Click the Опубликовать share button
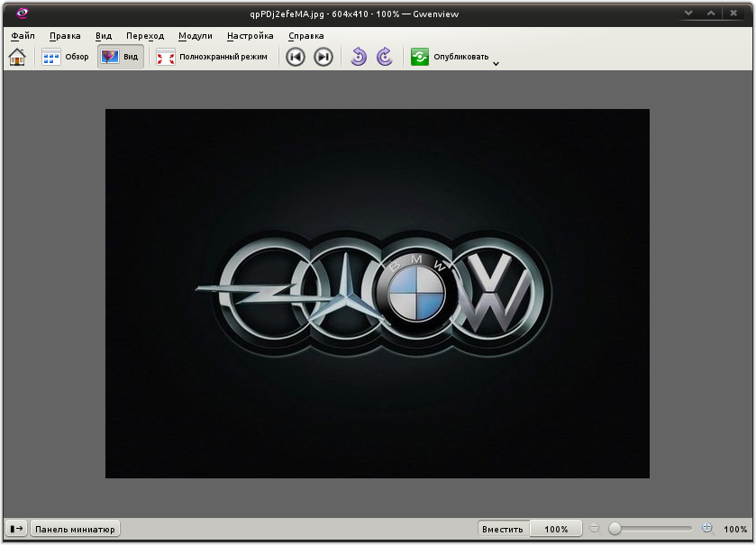The width and height of the screenshot is (756, 545). 450,57
